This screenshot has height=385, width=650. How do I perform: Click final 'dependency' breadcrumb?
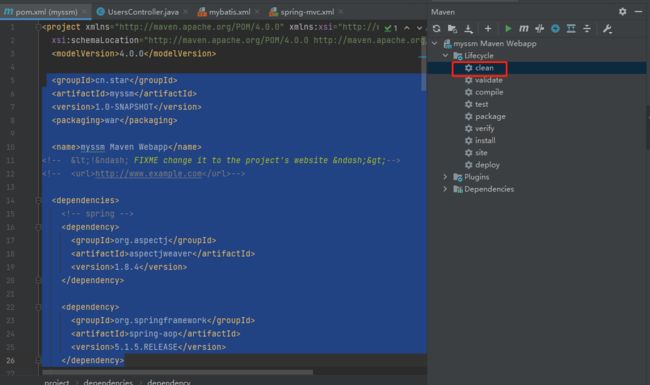[x=169, y=382]
